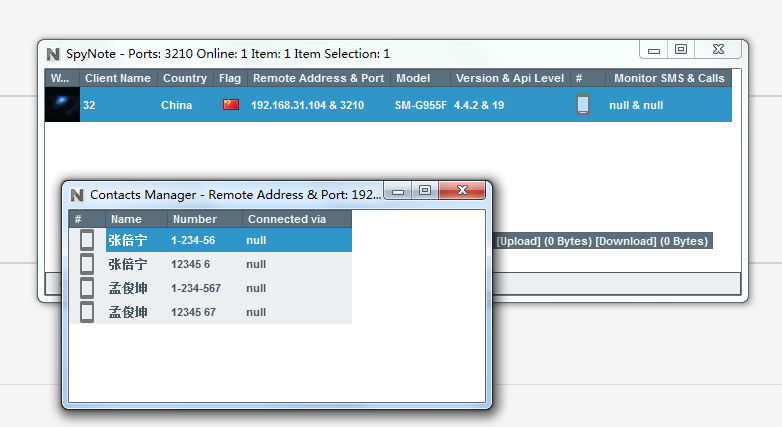Click address 192.168.31.104 & 3210
Viewport: 782px width, 427px height.
point(308,105)
